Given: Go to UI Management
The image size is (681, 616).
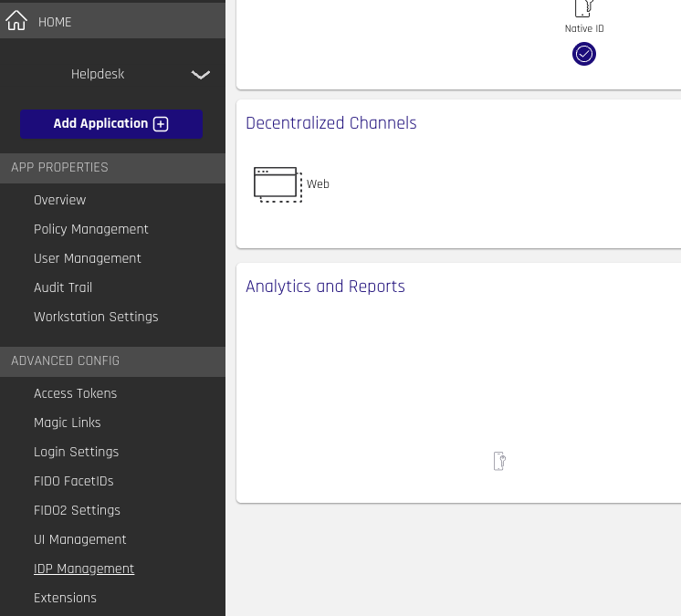Looking at the screenshot, I should pos(80,539).
